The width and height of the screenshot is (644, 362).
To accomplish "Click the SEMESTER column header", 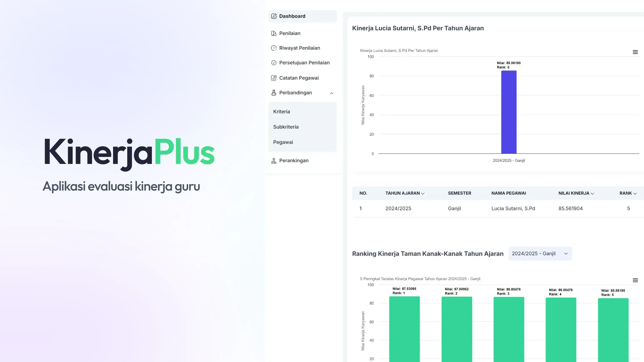I will click(x=459, y=193).
